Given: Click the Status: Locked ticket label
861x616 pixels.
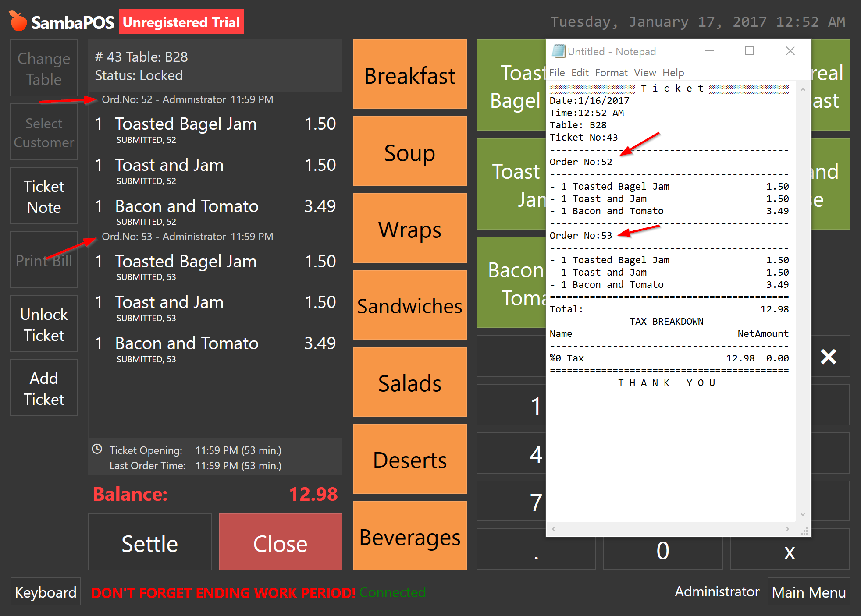Looking at the screenshot, I should point(139,75).
